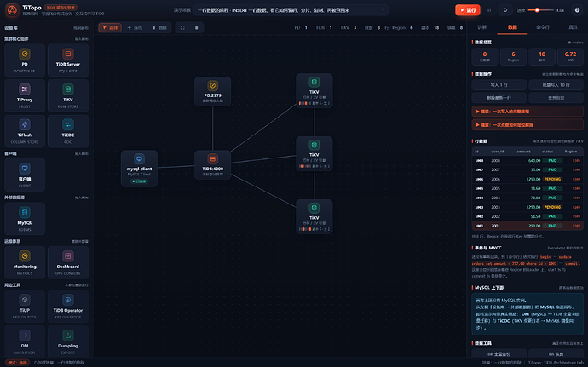Play the point query locating data animation
588x367 pixels.
[x=527, y=125]
